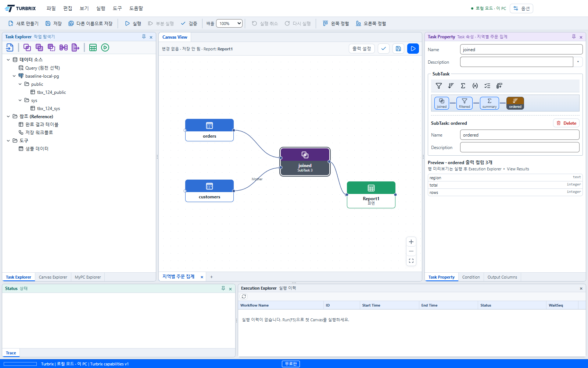Run the canvas with the blue play button
588x368 pixels.
click(413, 49)
